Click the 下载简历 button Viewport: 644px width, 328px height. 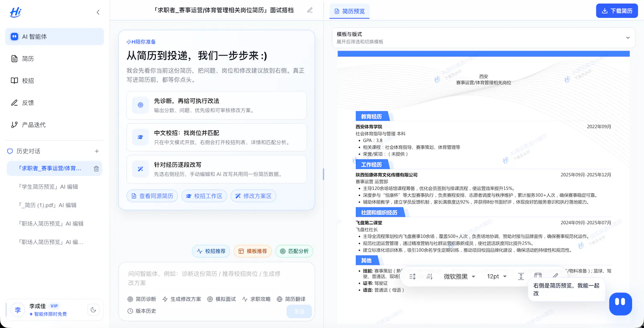pyautogui.click(x=617, y=11)
